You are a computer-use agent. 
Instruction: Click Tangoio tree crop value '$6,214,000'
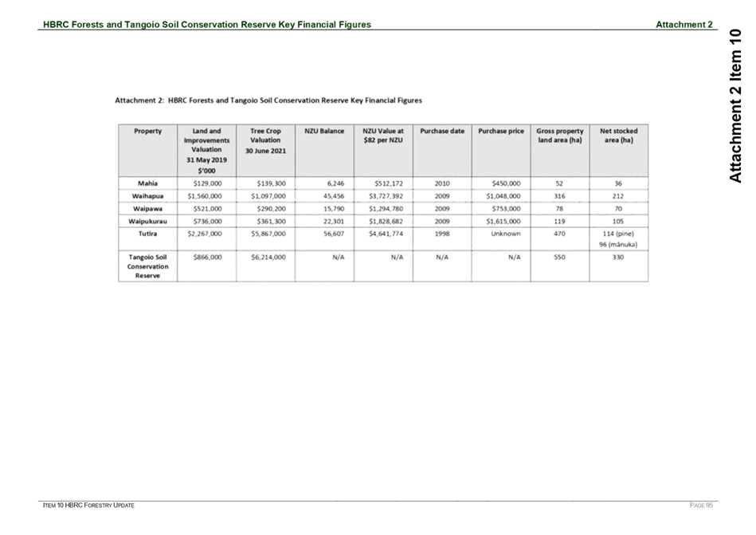[268, 257]
